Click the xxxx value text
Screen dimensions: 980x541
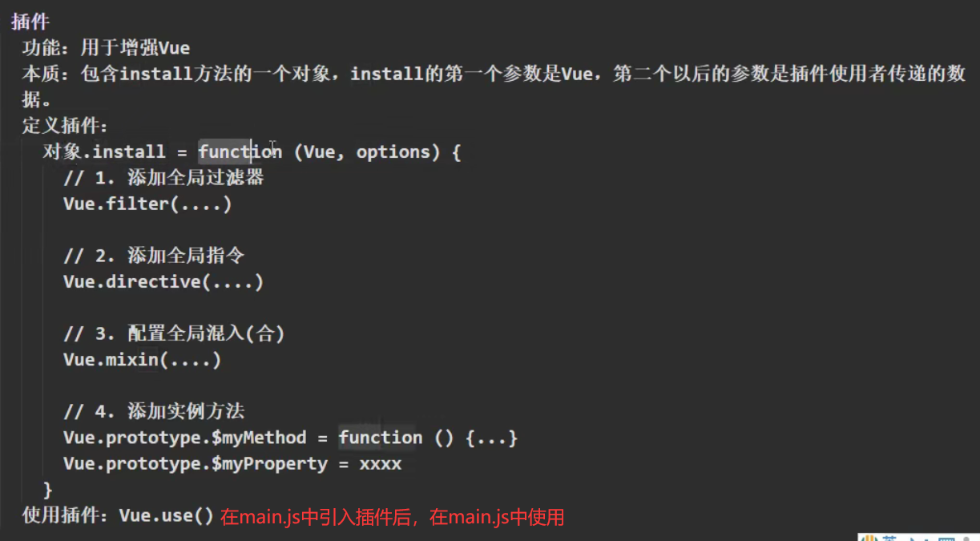pyautogui.click(x=381, y=463)
